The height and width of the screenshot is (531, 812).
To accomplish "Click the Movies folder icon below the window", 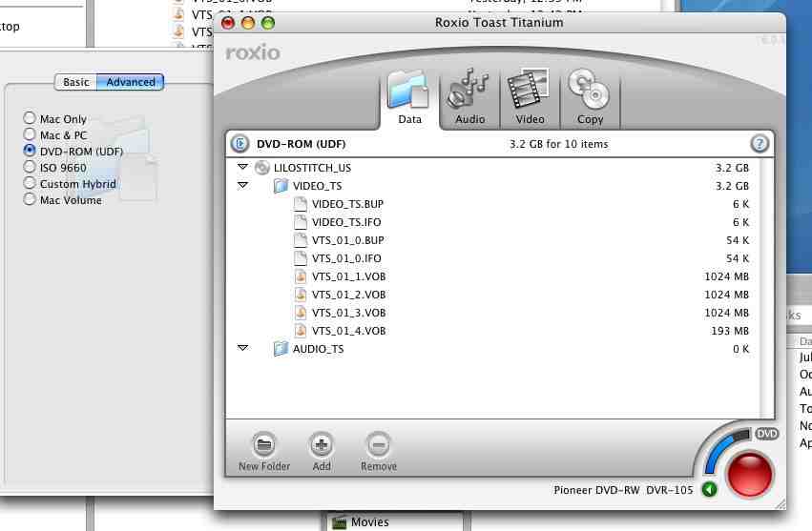I will click(x=339, y=522).
